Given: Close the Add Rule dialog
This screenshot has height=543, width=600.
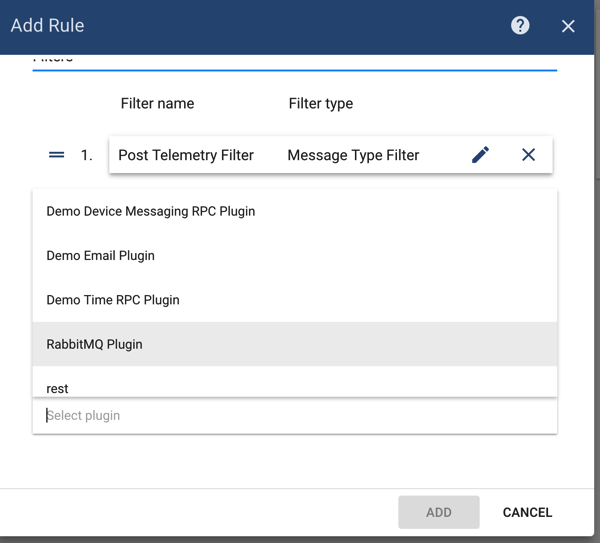Looking at the screenshot, I should (x=568, y=26).
